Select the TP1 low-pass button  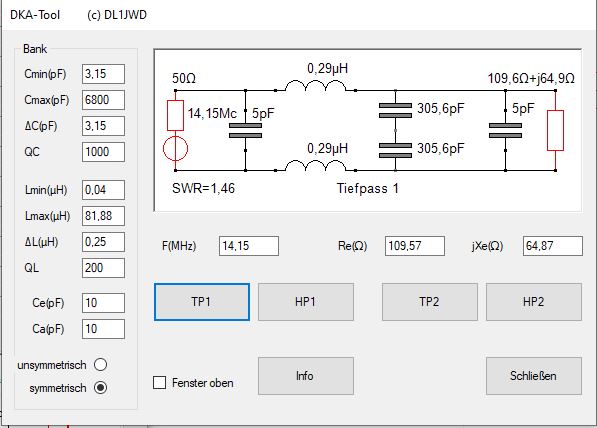click(202, 302)
